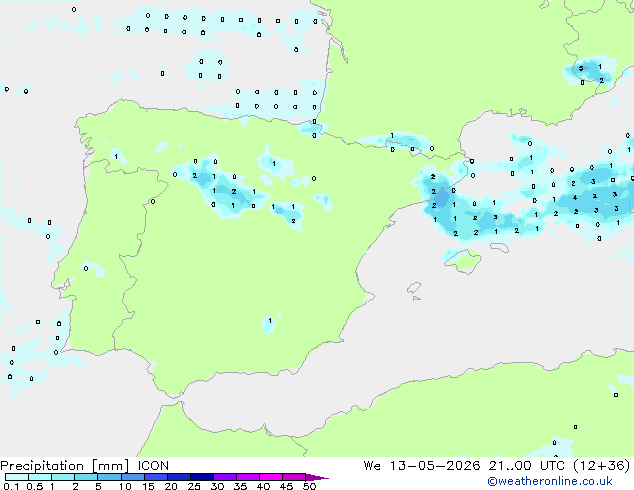Image resolution: width=634 pixels, height=490 pixels.
Task: Click the lone '1' value in southern Spain
Action: pos(270,321)
